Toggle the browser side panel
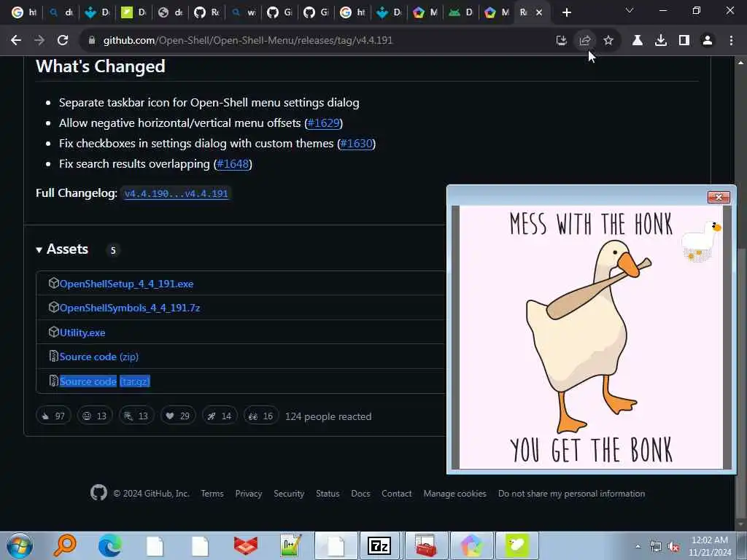This screenshot has width=747, height=560. click(684, 41)
